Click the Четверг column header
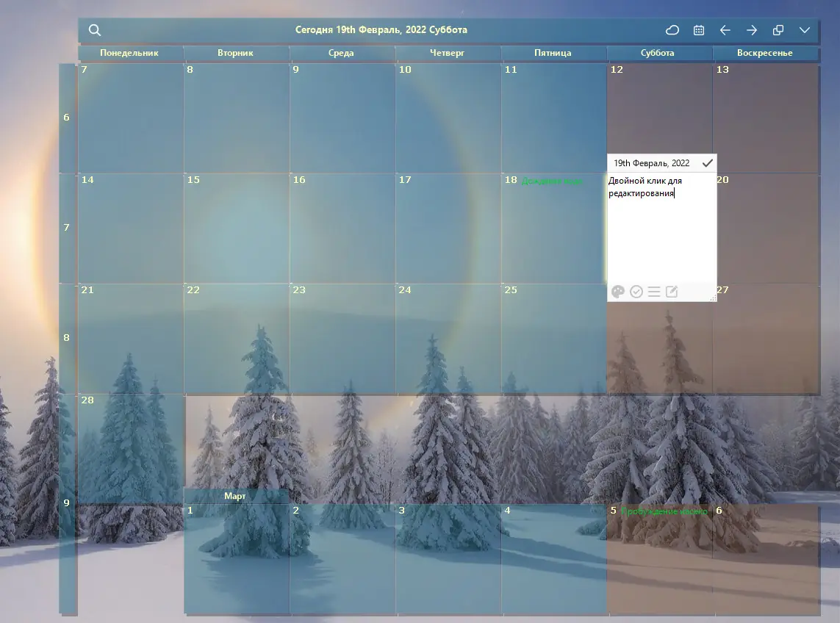Image resolution: width=840 pixels, height=623 pixels. (447, 52)
